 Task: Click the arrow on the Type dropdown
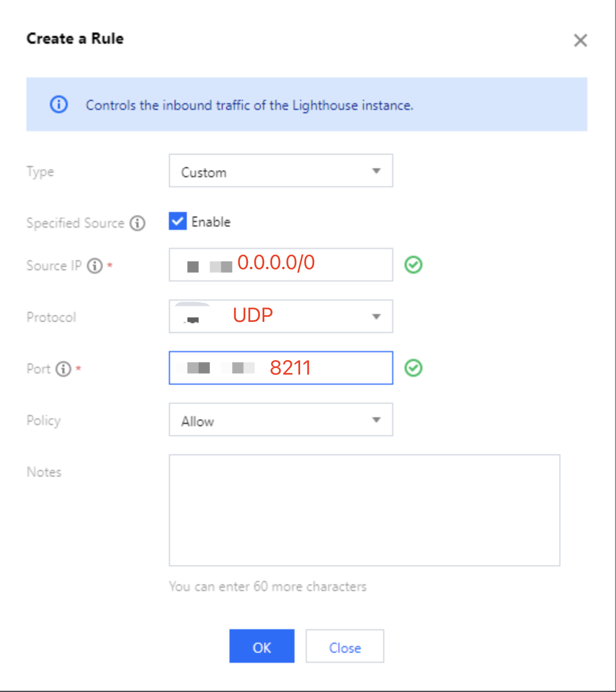pyautogui.click(x=376, y=171)
